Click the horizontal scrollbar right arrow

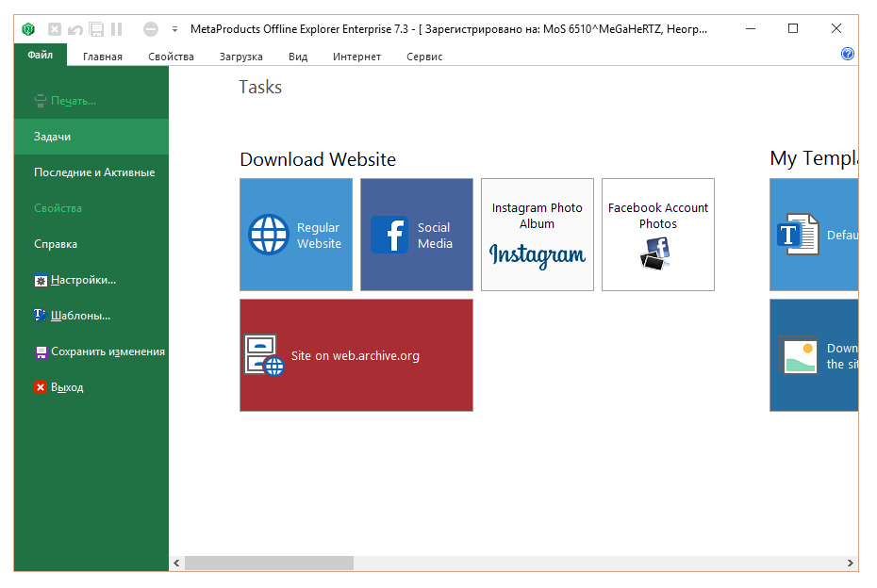[851, 563]
